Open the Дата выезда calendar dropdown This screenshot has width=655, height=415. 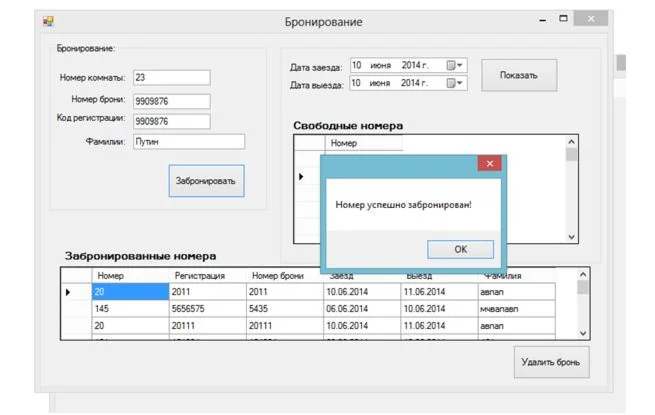point(455,84)
